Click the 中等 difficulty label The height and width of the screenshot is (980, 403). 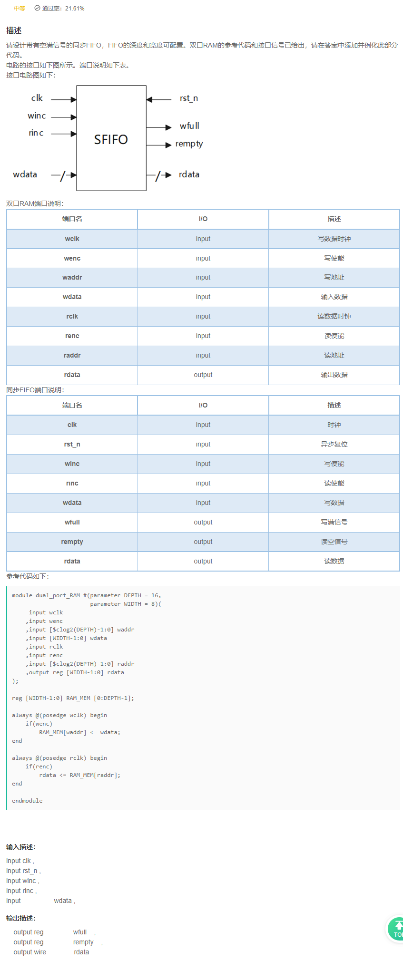20,9
